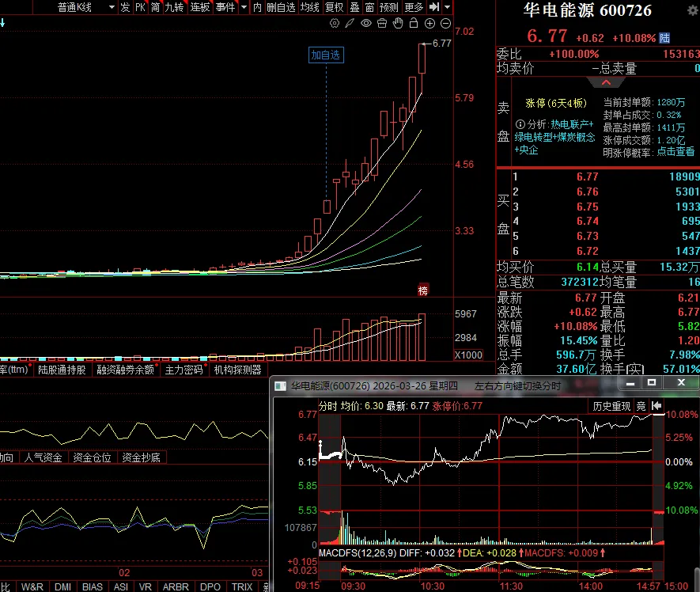Switch to 机构探测器 tab
Viewport: 700px width, 592px height.
[x=237, y=370]
